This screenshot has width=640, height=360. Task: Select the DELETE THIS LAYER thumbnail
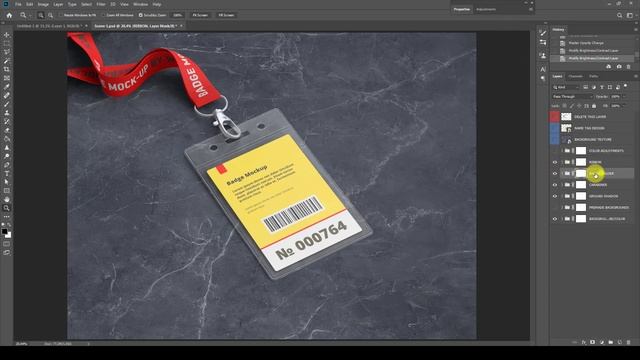566,117
